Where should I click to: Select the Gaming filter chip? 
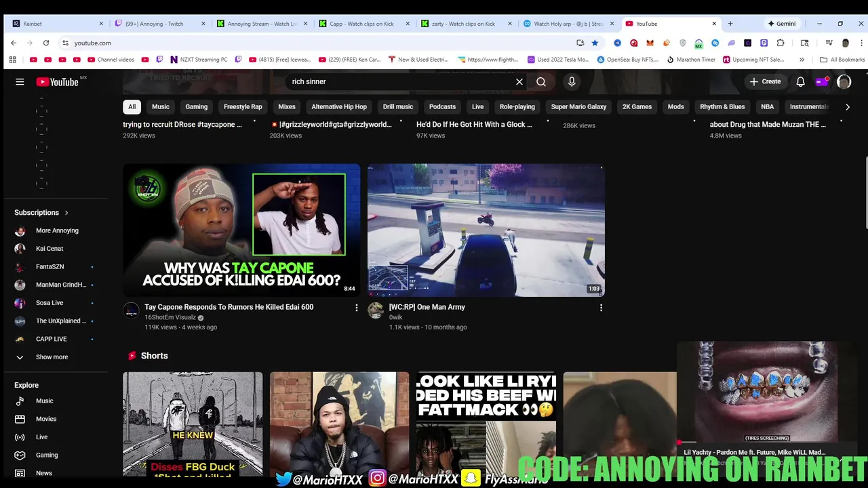pos(197,106)
